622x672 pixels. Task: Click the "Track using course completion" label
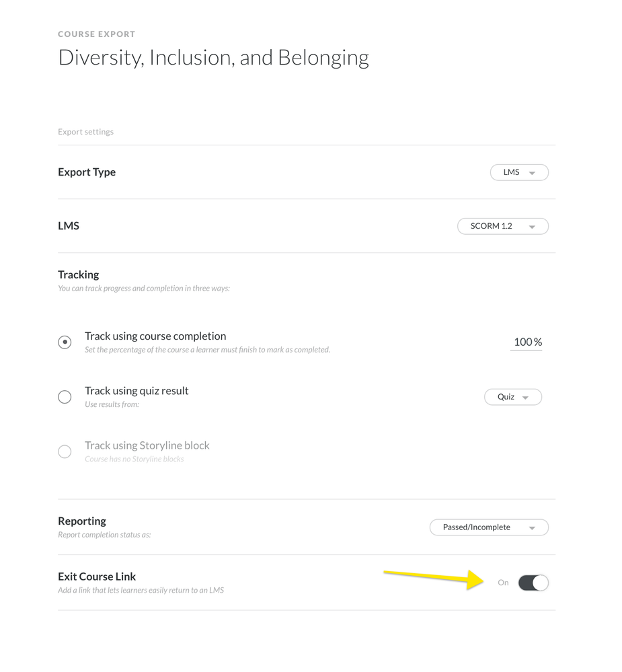tap(155, 336)
